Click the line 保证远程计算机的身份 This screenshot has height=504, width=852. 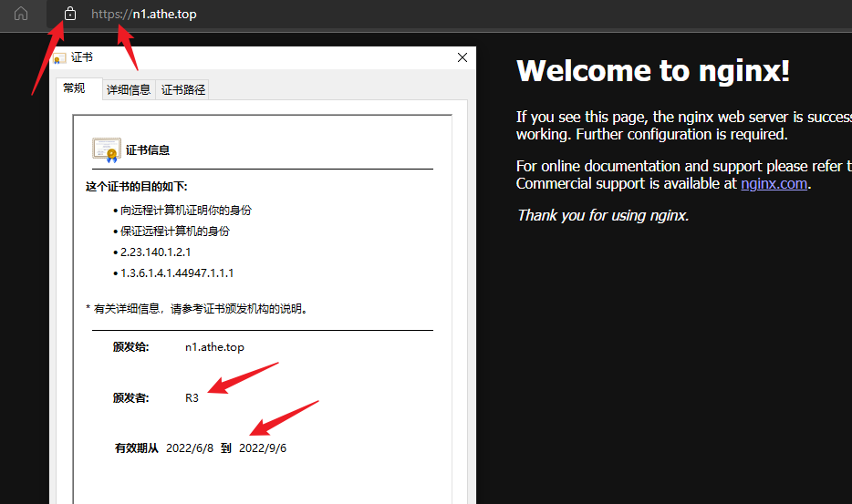coord(175,231)
